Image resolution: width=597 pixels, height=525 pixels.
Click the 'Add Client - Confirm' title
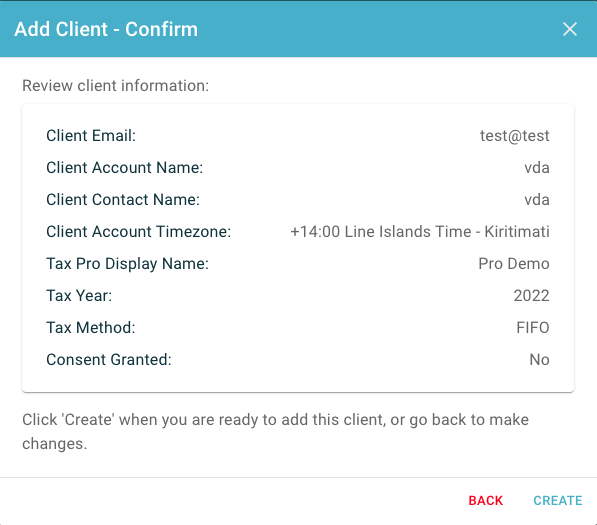click(x=106, y=29)
